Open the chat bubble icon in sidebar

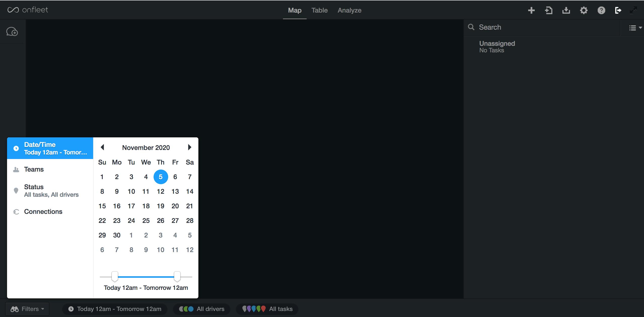click(x=12, y=32)
